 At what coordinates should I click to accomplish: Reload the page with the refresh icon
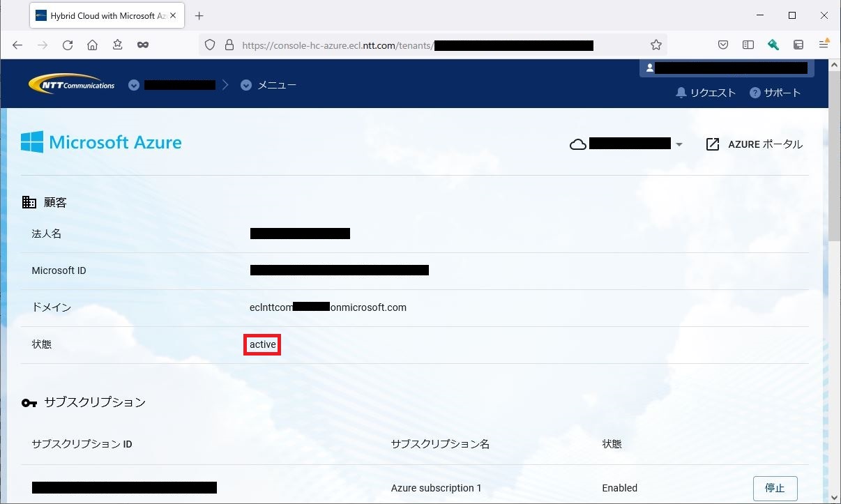[x=68, y=45]
